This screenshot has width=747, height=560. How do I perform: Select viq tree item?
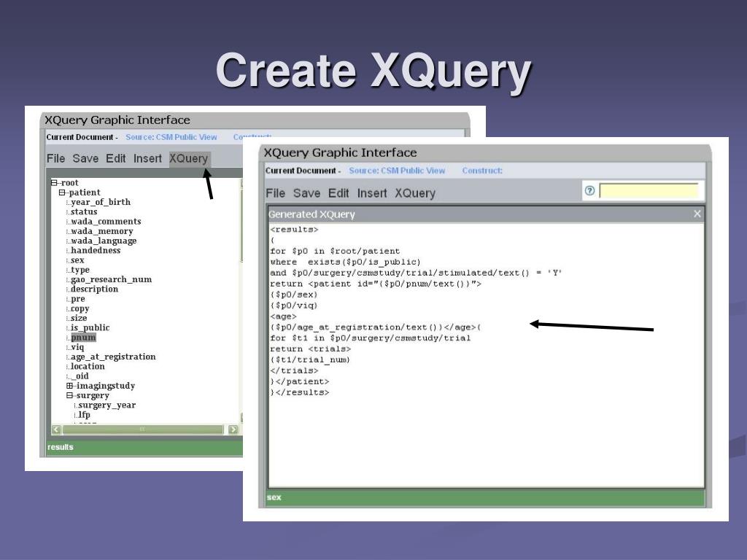click(77, 347)
